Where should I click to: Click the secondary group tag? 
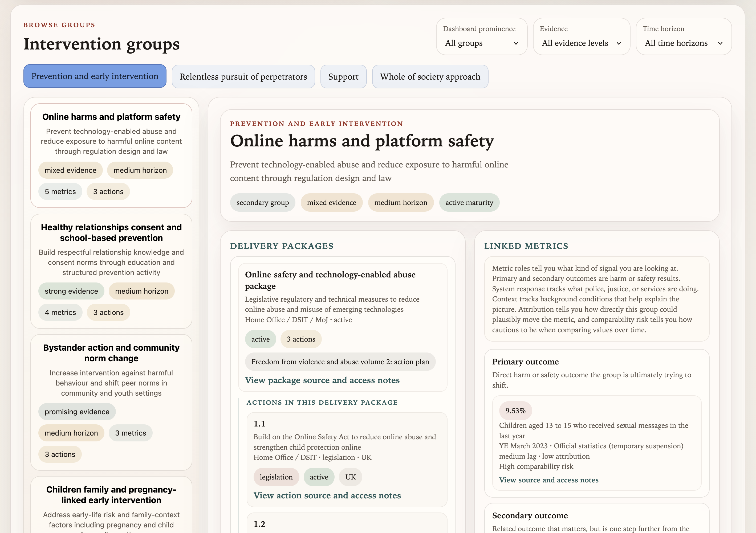(x=262, y=203)
